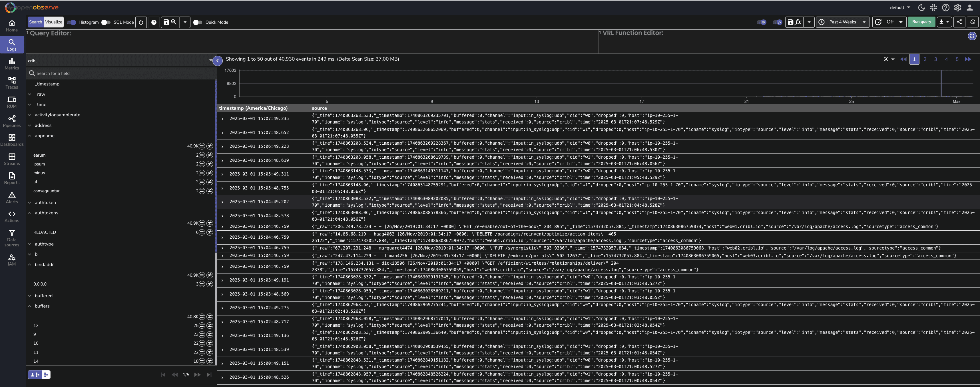Enable SQL Mode toggle
Screen dimensions: 980x387
point(106,23)
